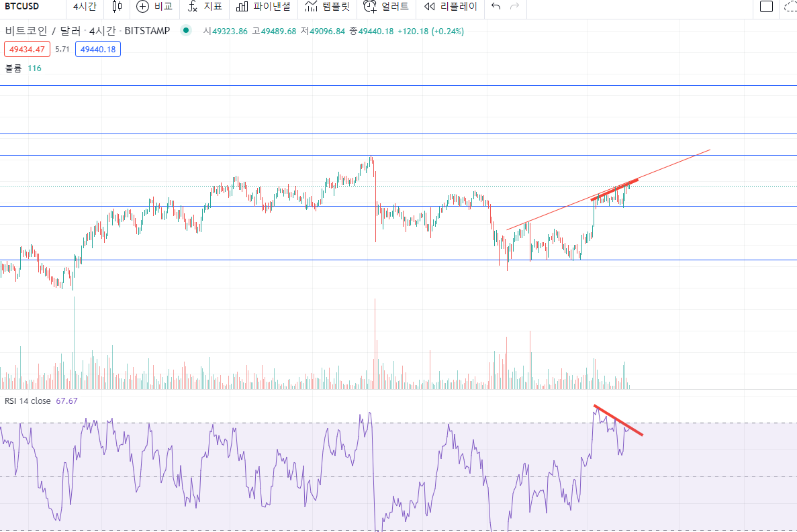Undo the last chart action
The width and height of the screenshot is (797, 532).
pyautogui.click(x=496, y=7)
